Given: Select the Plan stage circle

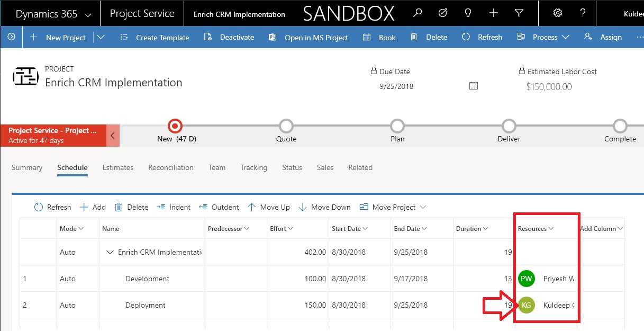Looking at the screenshot, I should point(397,126).
